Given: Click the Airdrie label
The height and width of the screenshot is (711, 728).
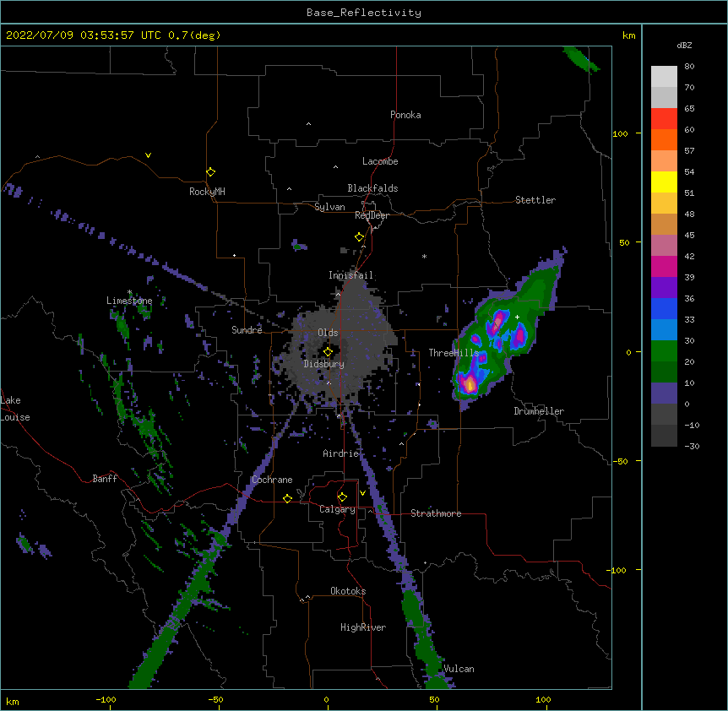Looking at the screenshot, I should [341, 453].
